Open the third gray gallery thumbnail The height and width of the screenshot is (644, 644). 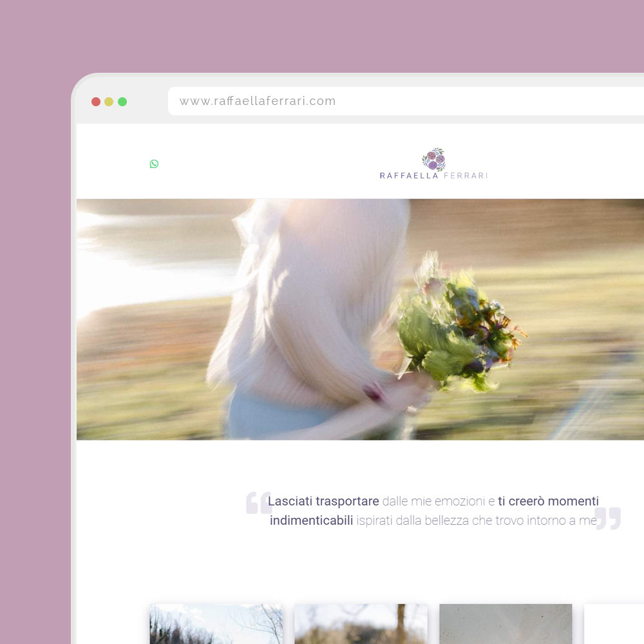coord(506,624)
